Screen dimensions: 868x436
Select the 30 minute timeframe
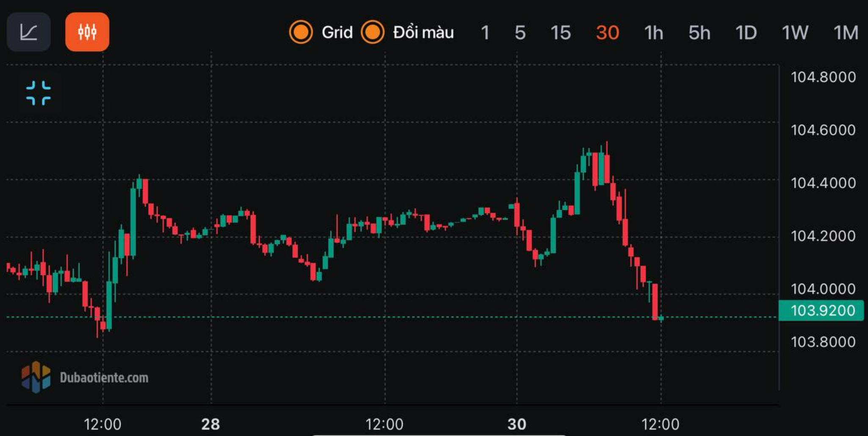(x=607, y=33)
